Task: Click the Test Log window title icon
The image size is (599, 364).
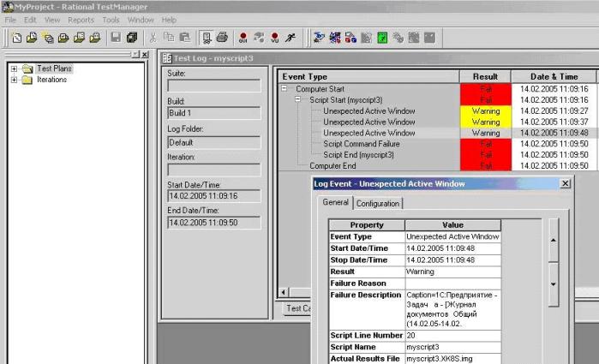Action: pos(167,58)
